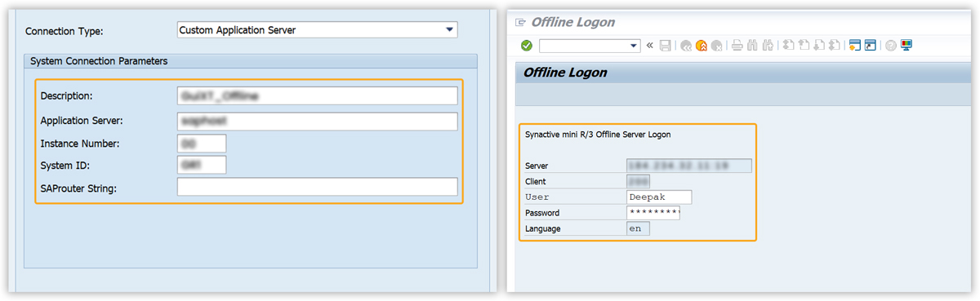980x301 pixels.
Task: Select the User field containing Deepak
Action: (x=658, y=197)
